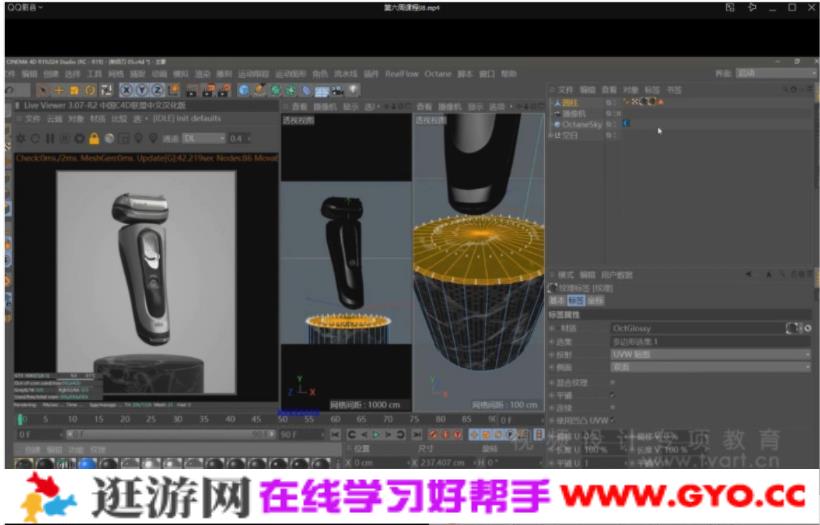
Task: Click the green array modeling icon
Action: click(x=291, y=90)
